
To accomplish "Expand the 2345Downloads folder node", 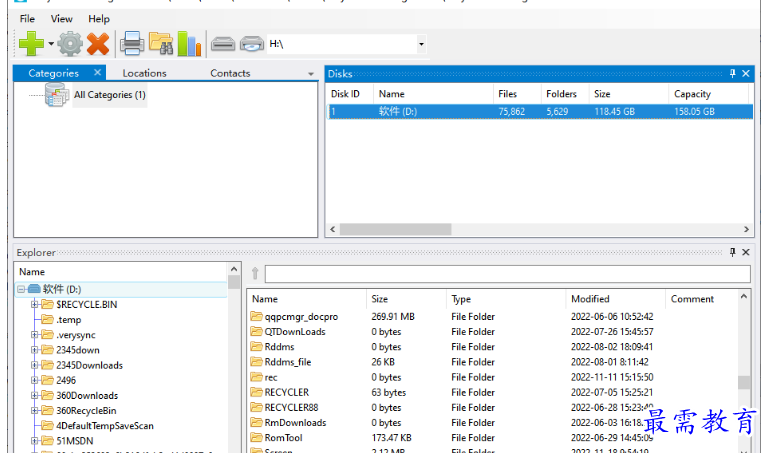I will [x=35, y=365].
